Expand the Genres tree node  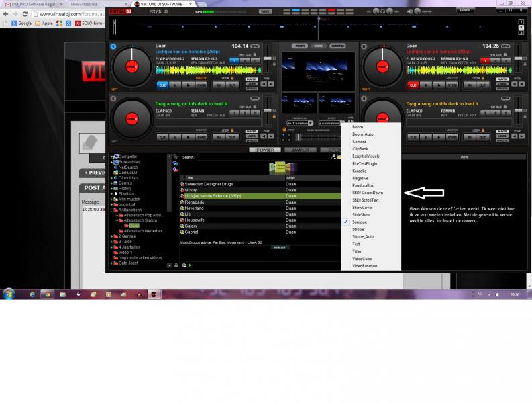coord(111,183)
